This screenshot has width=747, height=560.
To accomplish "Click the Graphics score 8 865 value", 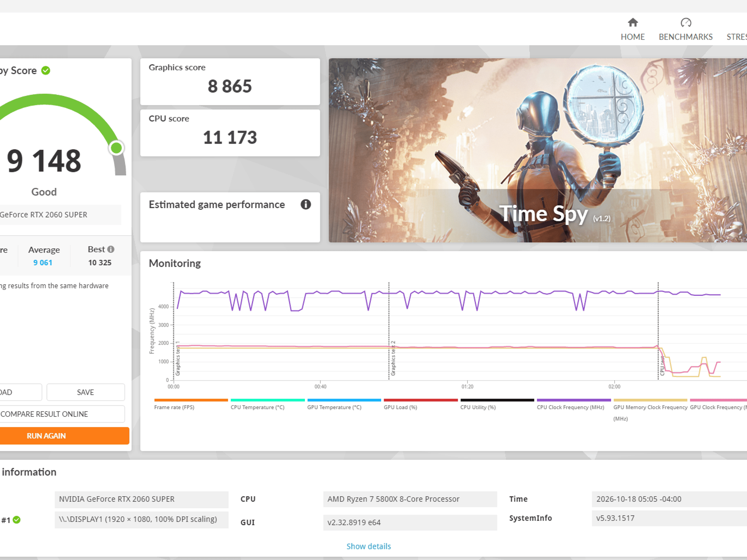I will click(x=230, y=86).
